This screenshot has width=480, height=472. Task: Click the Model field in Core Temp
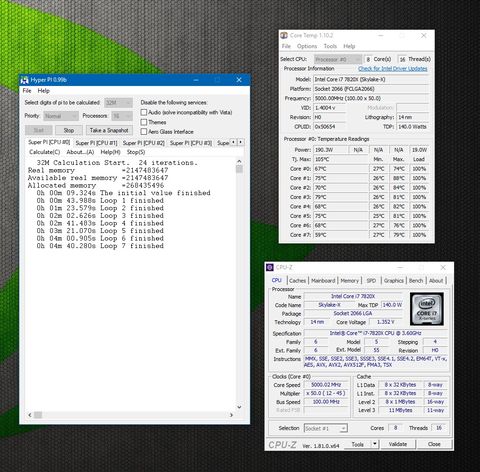click(x=371, y=79)
